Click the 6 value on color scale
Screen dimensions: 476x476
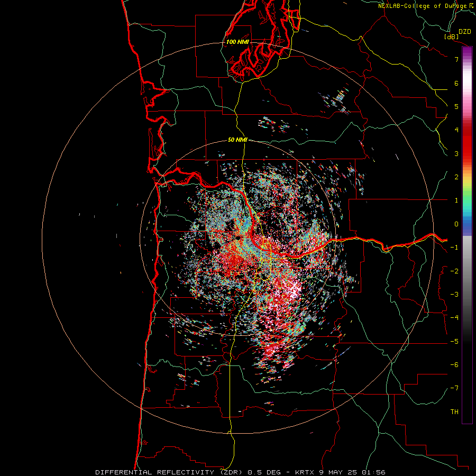456,83
